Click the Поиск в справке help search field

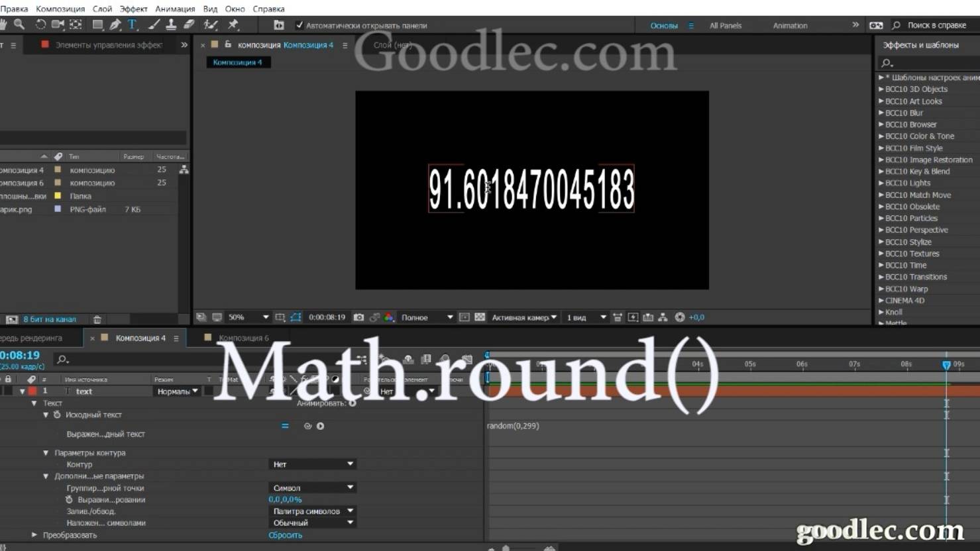pos(936,25)
